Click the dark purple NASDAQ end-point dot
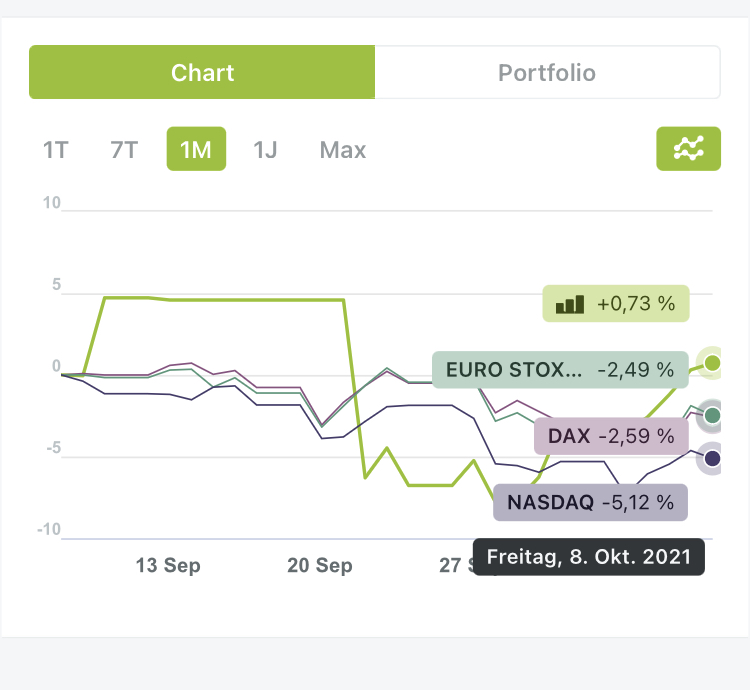Screen dimensions: 750x690 711,458
